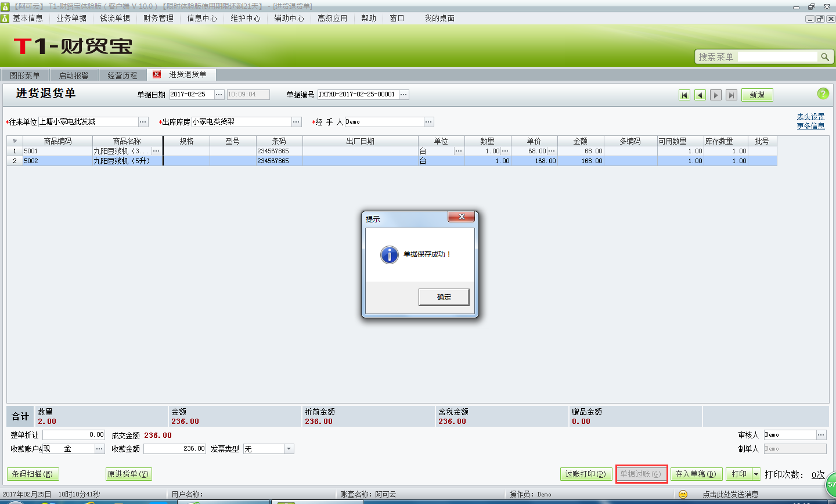Open the 出库库房 warehouse lookup button
The width and height of the screenshot is (836, 504).
[297, 122]
